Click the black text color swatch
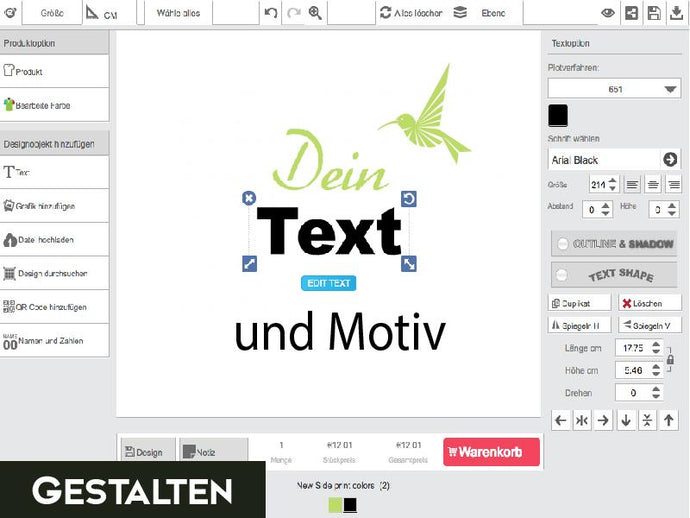The height and width of the screenshot is (518, 690). click(x=558, y=115)
